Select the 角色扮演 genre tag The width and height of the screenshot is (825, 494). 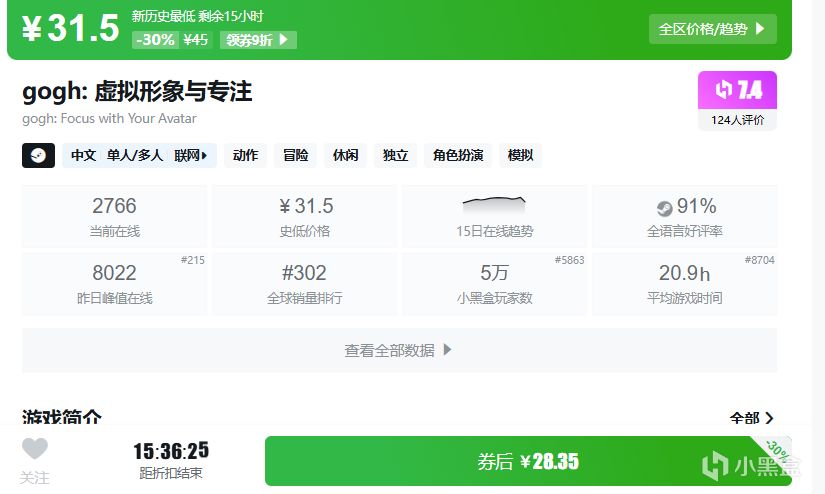458,155
